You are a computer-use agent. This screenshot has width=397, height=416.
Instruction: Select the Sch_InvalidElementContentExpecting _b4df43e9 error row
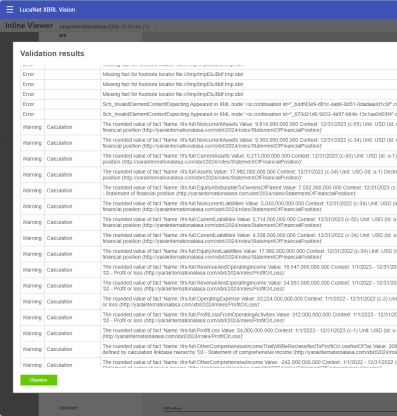click(x=209, y=104)
